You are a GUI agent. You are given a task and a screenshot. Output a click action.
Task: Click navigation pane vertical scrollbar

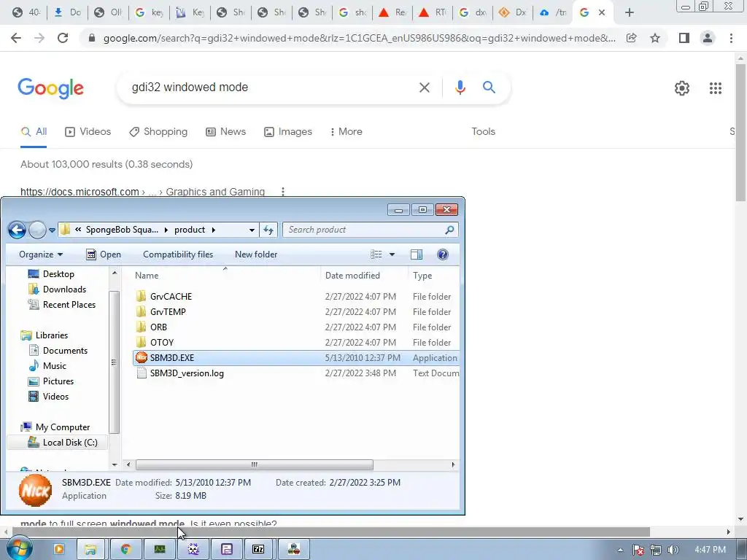[114, 362]
